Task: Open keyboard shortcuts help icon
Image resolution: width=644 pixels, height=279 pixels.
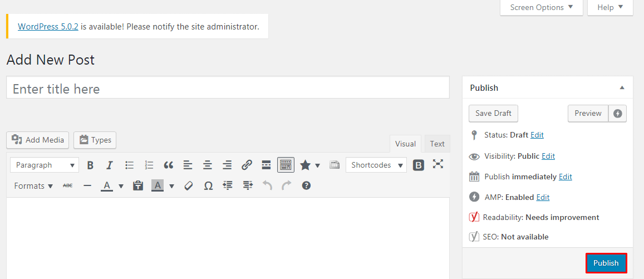Action: click(306, 186)
